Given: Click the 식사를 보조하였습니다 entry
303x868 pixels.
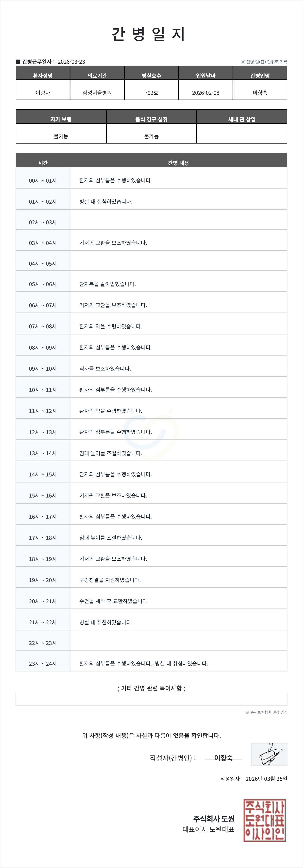Looking at the screenshot, I should [105, 369].
